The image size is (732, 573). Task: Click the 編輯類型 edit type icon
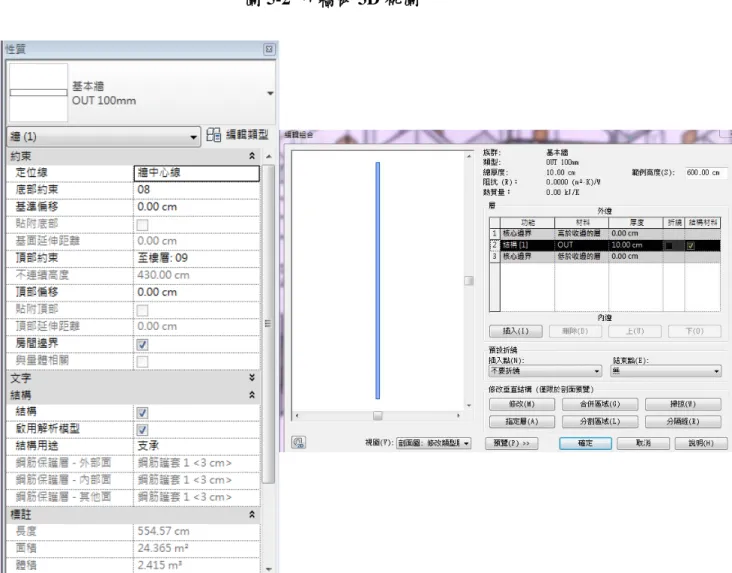click(213, 135)
